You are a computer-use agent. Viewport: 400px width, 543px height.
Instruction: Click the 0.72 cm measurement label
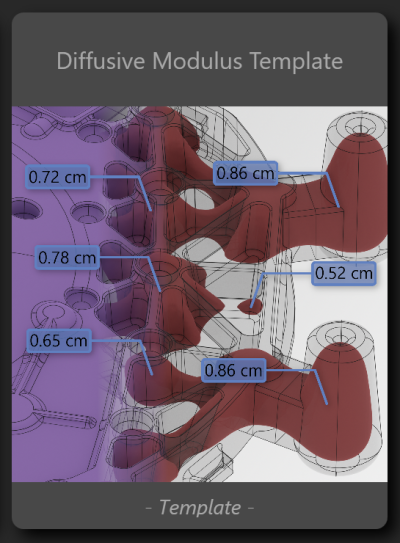[x=57, y=177]
